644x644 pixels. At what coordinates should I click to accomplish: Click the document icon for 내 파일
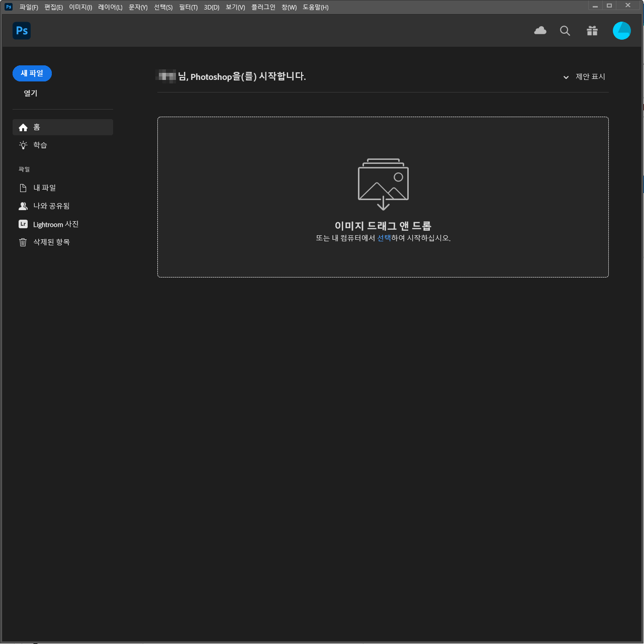tap(23, 188)
